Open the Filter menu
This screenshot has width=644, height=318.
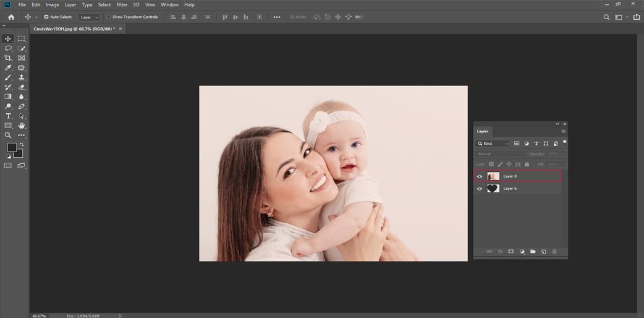(x=122, y=5)
